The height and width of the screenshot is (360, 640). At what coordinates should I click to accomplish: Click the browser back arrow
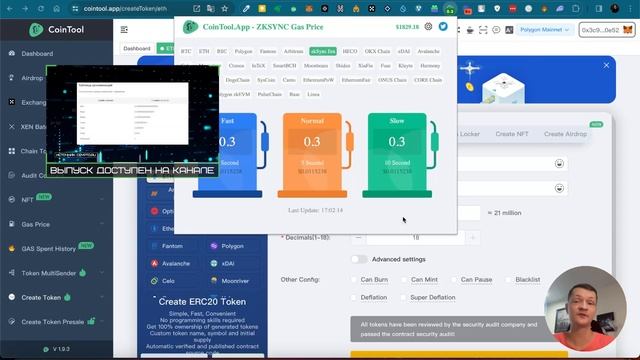click(10, 8)
